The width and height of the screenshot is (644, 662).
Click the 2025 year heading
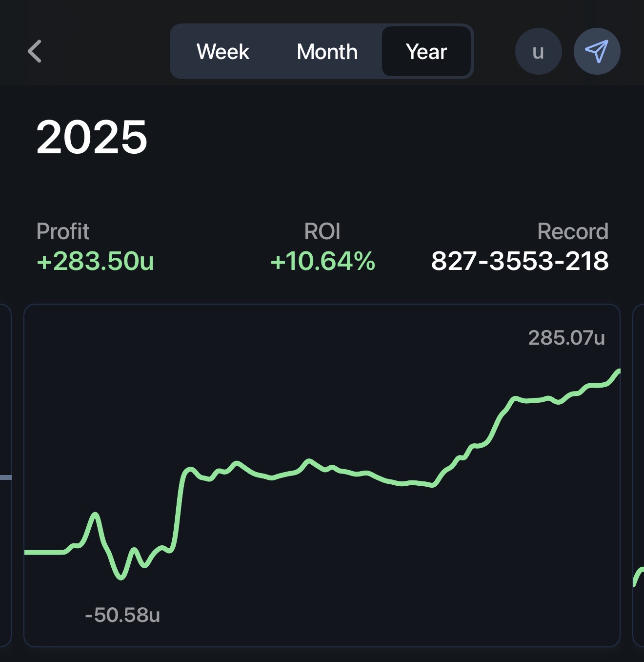click(x=92, y=137)
